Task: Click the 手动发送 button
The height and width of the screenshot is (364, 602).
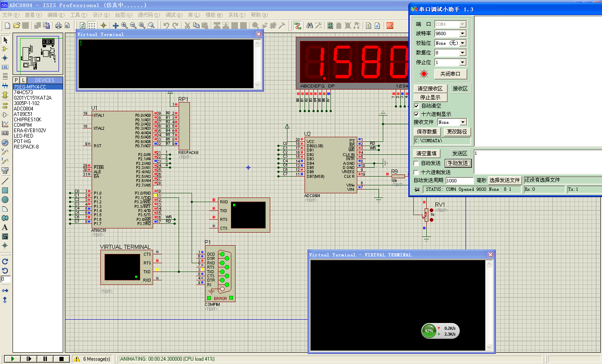Action: point(458,163)
